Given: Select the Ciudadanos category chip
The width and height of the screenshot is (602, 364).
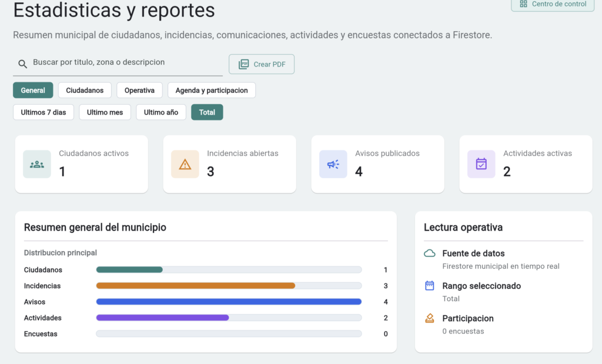Looking at the screenshot, I should point(85,90).
